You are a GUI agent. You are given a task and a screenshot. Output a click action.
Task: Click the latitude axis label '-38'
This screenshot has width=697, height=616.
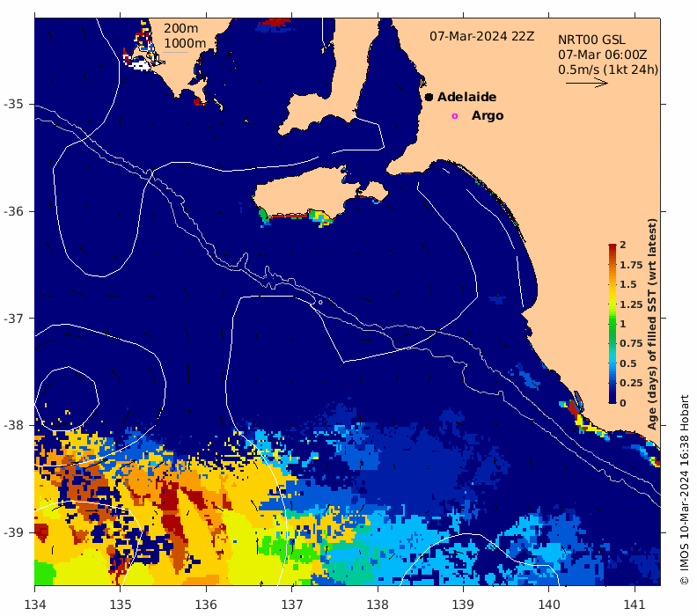coord(14,425)
